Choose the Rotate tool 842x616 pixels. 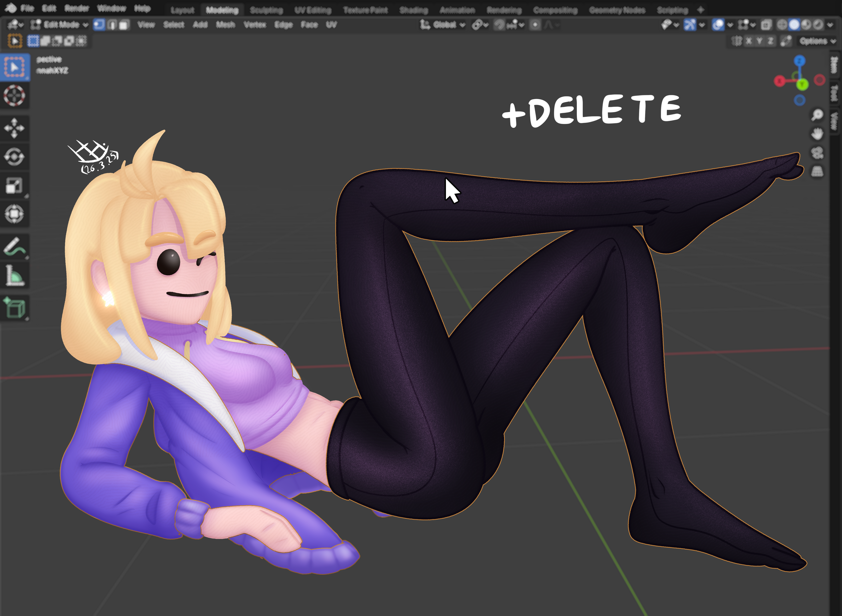click(14, 157)
